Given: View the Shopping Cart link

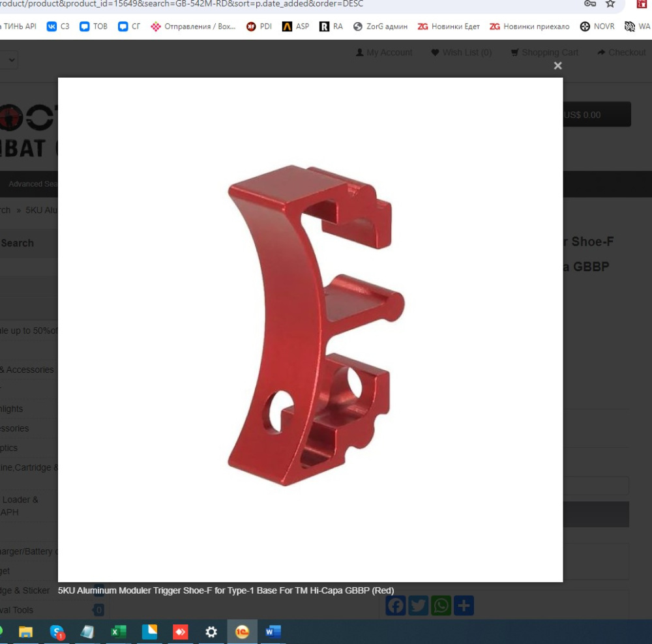Looking at the screenshot, I should click(x=544, y=52).
